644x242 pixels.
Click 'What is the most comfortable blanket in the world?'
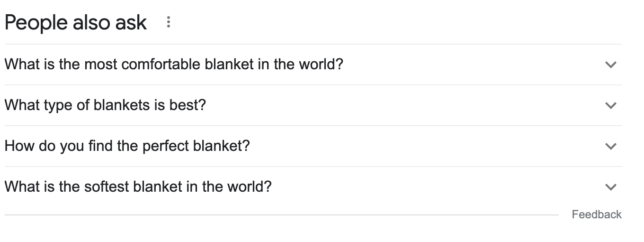173,64
